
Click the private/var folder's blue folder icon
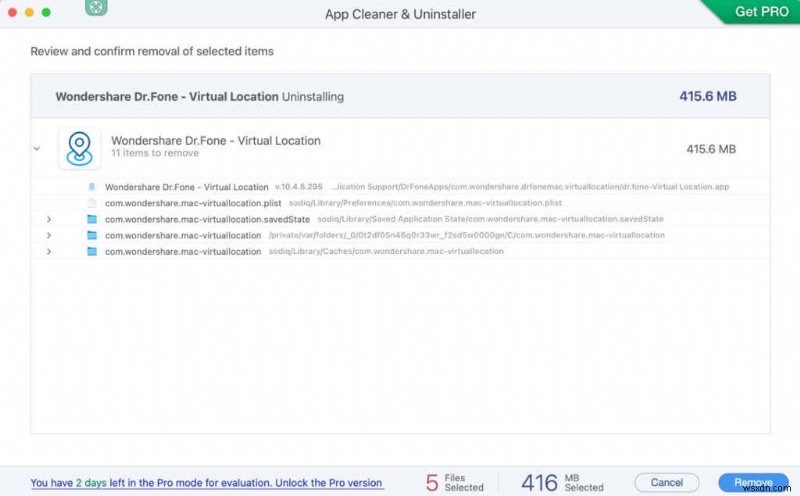[x=92, y=235]
